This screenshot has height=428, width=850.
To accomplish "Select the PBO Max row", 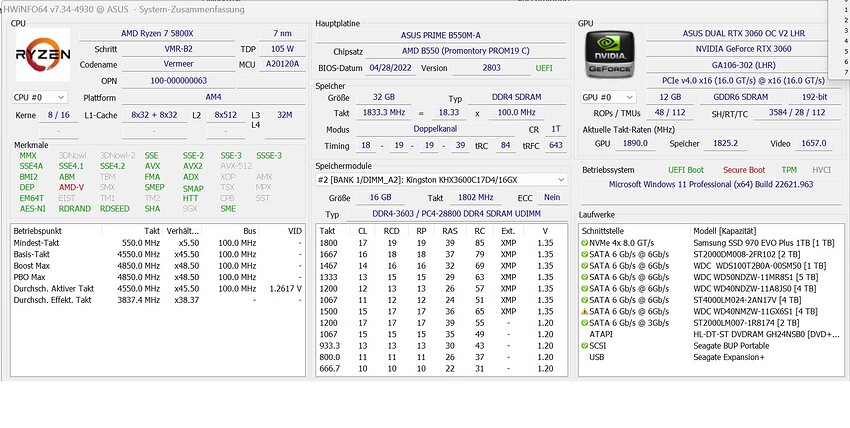I will point(158,277).
